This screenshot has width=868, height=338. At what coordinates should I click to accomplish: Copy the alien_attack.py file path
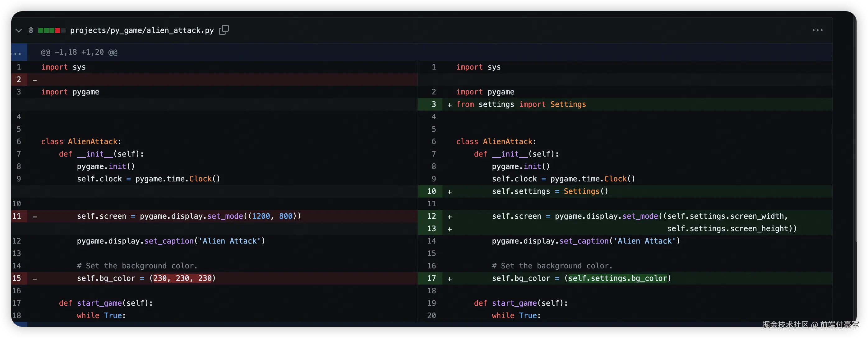pos(224,30)
